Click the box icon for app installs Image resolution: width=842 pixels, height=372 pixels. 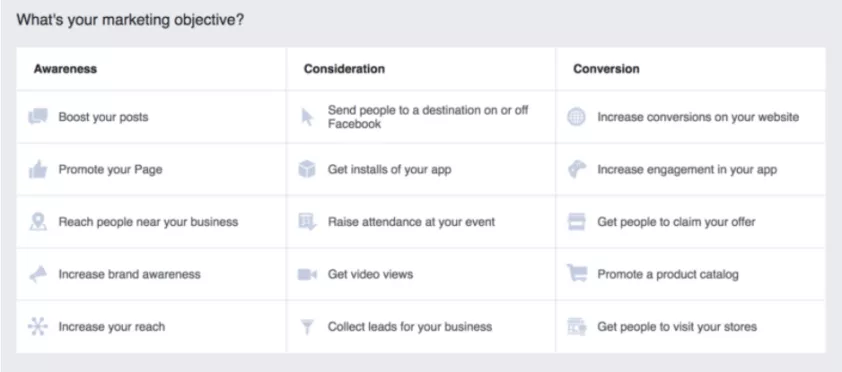(307, 170)
